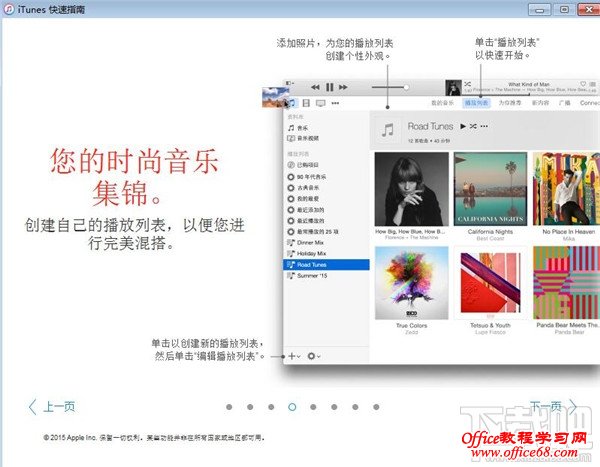Screen dimensions: 600x467
Task: Click the dragged landscape photo thumbnail
Action: [276, 97]
